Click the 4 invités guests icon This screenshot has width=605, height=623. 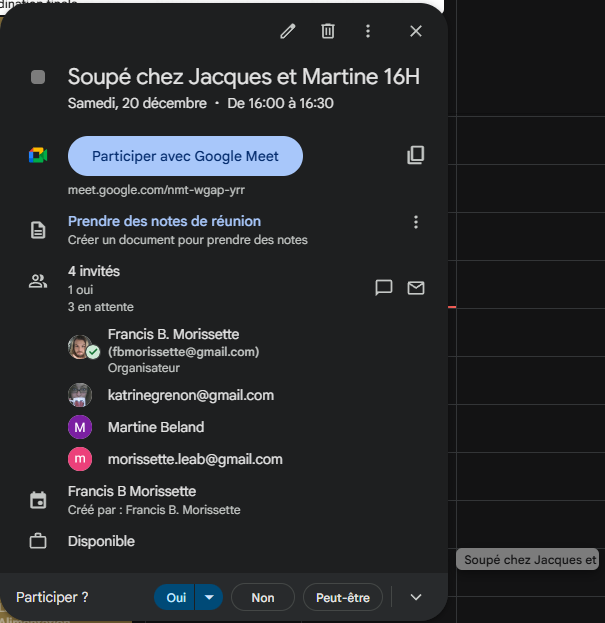pyautogui.click(x=38, y=281)
